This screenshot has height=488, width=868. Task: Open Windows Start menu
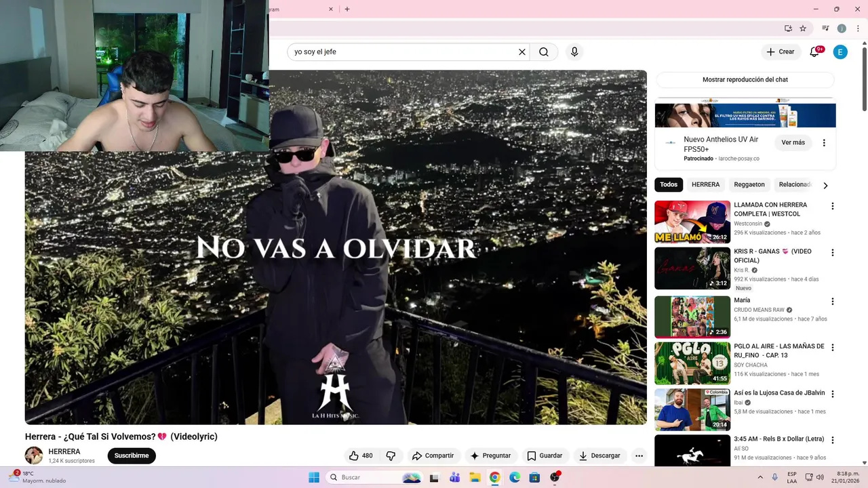point(314,477)
